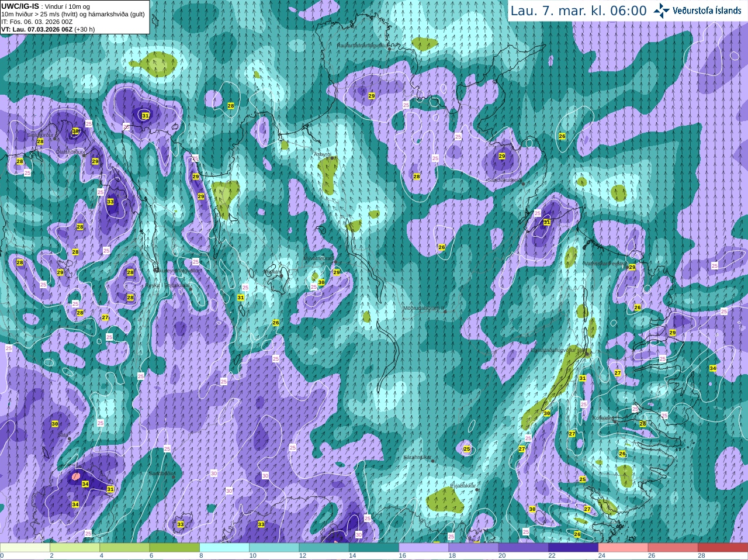The width and height of the screenshot is (748, 560).
Task: Click the legend tick label '24'
Action: (602, 556)
